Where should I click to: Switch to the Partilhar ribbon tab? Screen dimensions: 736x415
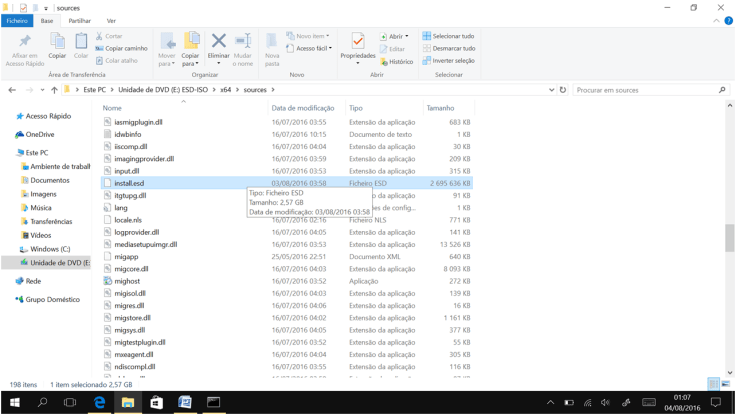click(79, 20)
